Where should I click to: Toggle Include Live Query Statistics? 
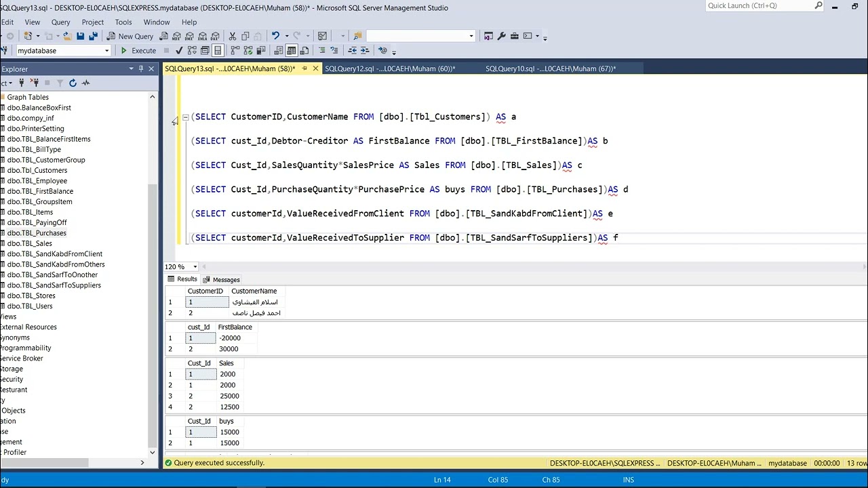point(248,50)
